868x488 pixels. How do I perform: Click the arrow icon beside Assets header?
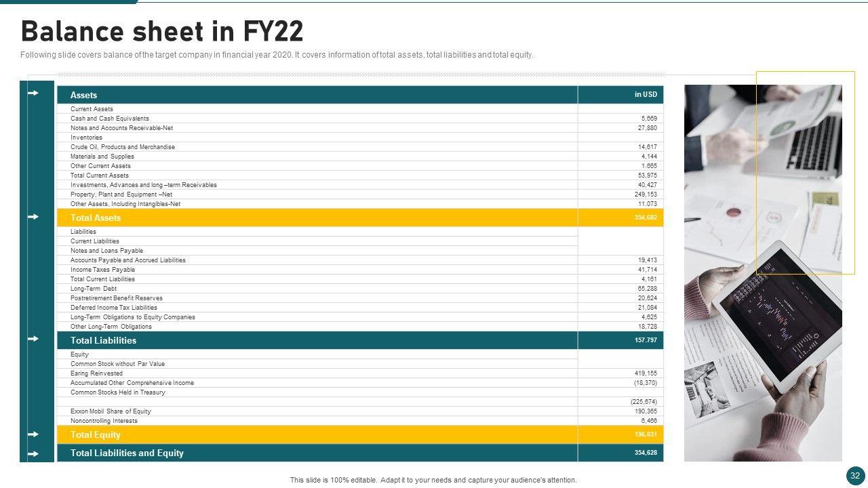coord(33,94)
